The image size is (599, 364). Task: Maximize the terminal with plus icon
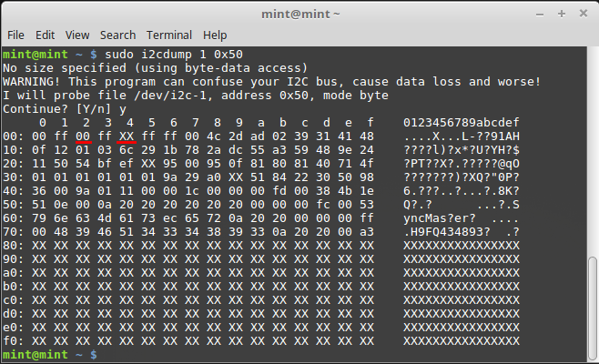click(562, 15)
